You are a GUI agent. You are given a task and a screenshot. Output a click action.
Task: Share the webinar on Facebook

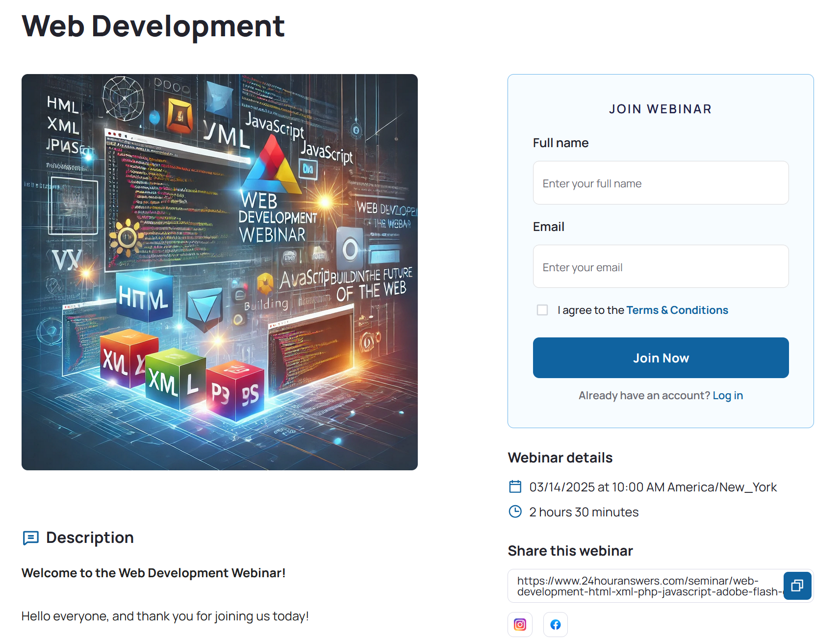pos(555,624)
